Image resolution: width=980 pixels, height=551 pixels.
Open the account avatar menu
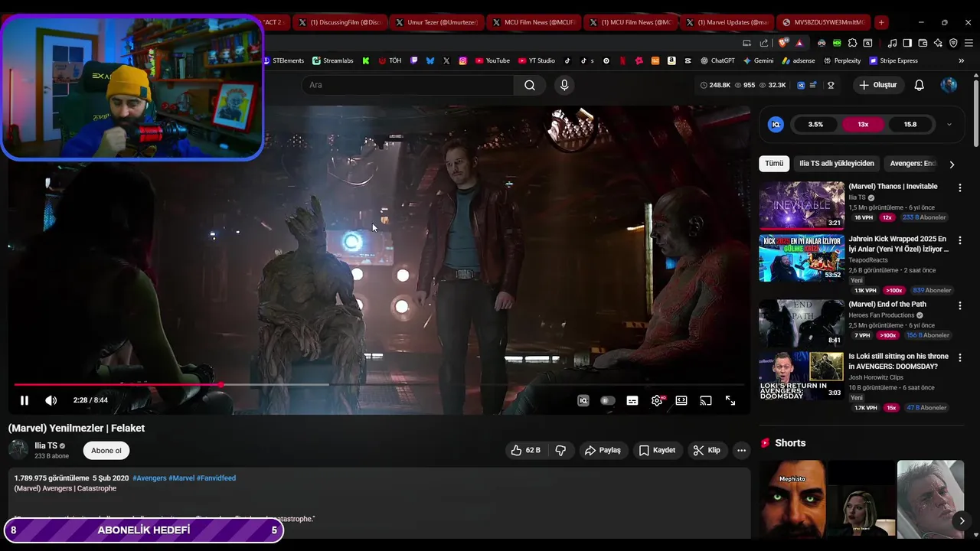[x=949, y=85]
